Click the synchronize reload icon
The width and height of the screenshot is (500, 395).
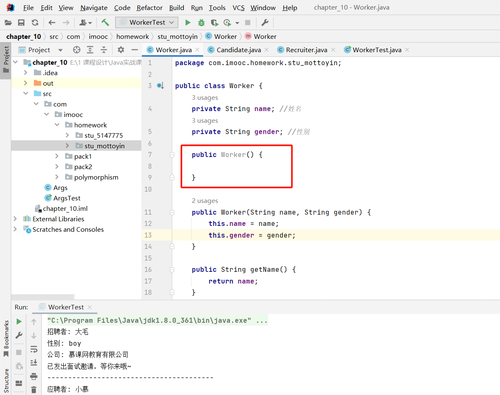point(35,23)
